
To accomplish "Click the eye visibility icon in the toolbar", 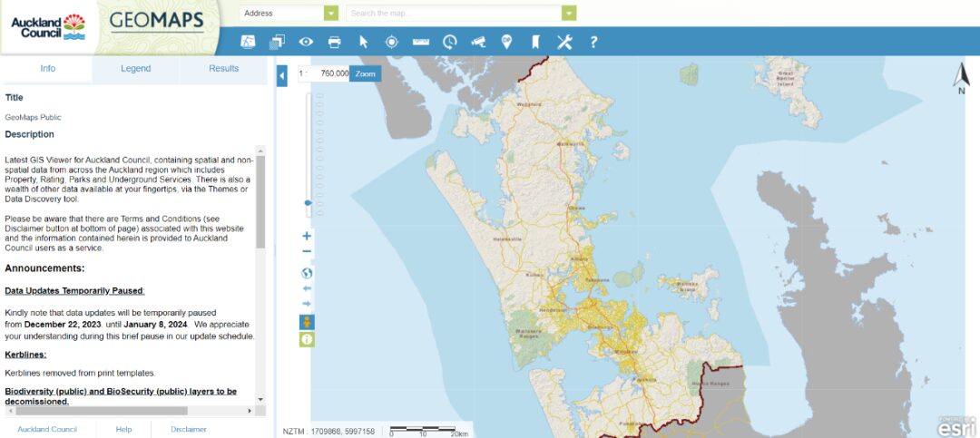I will tap(306, 42).
